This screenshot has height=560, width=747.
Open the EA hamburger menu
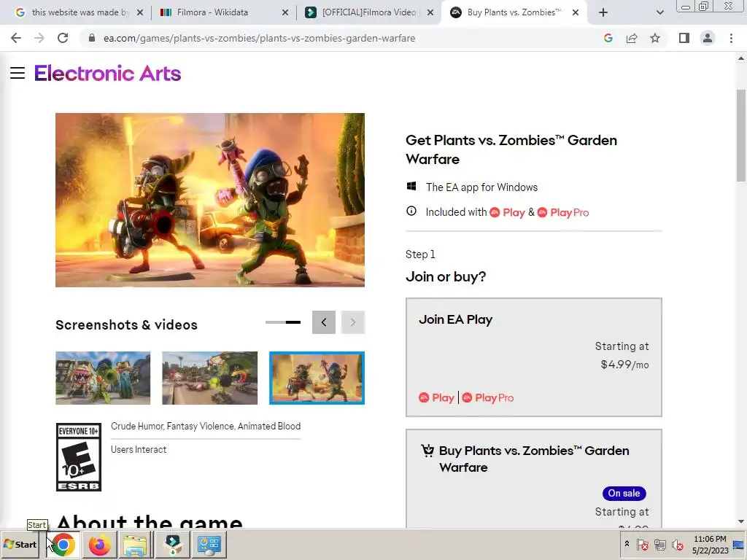[18, 73]
